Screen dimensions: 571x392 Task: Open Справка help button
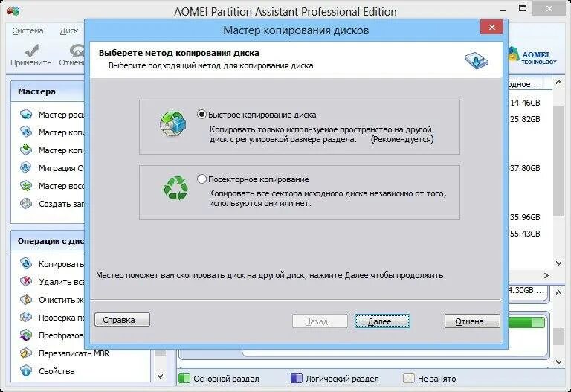coord(122,320)
